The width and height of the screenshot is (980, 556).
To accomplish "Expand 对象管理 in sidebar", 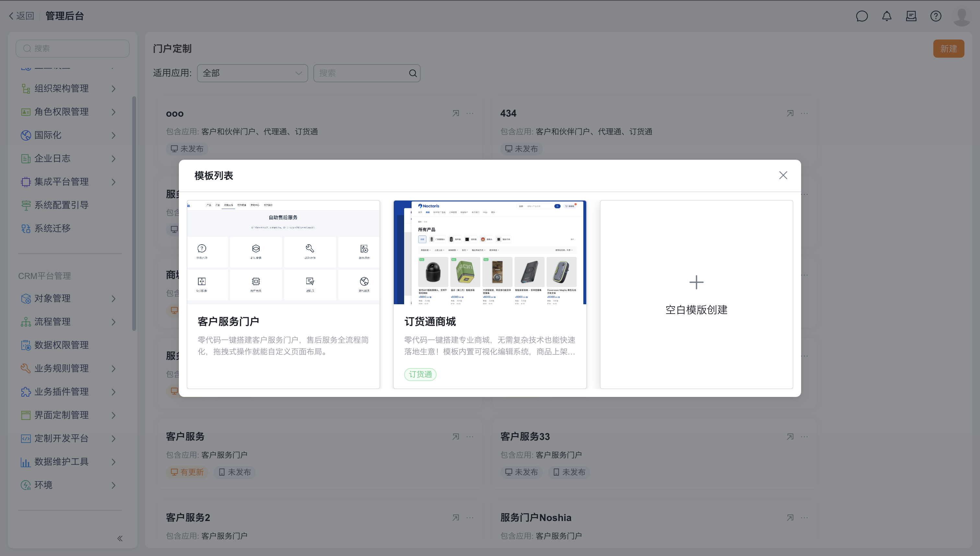I will click(x=69, y=298).
